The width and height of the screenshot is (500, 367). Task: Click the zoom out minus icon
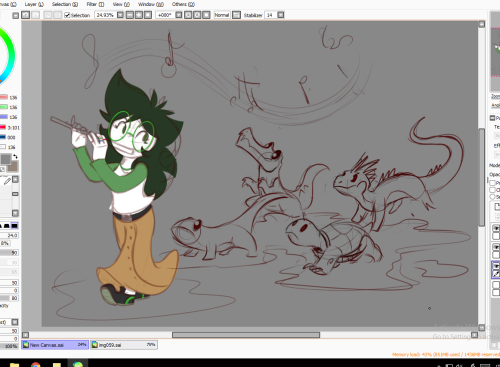130,15
